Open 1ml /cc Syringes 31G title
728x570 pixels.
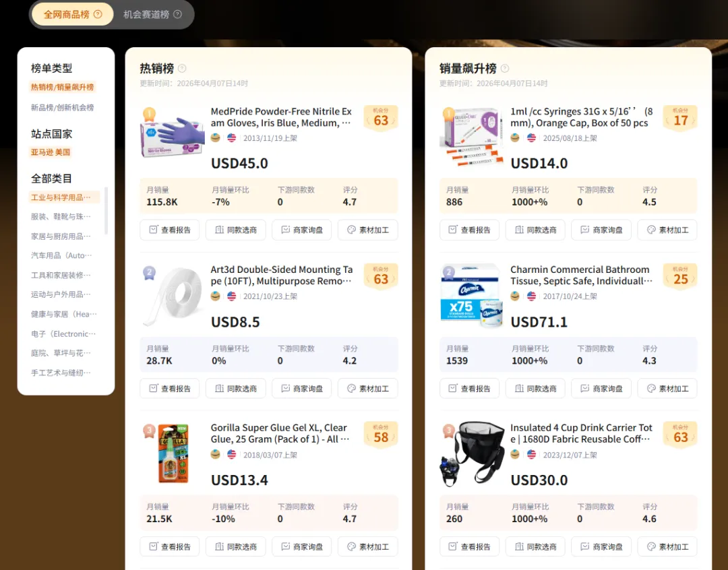click(581, 117)
